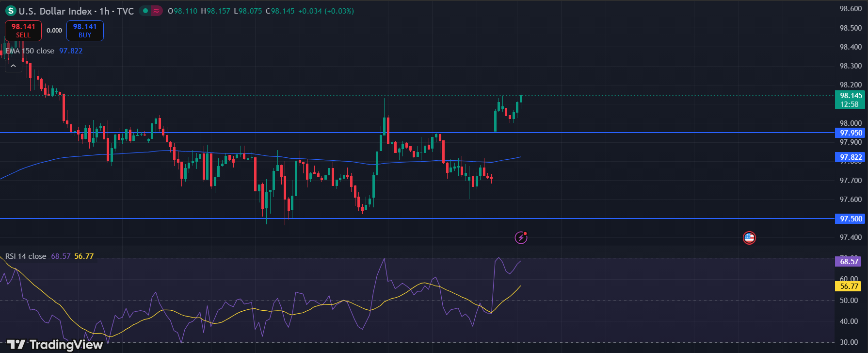Click the green dollar symbol logo icon
Screen dimensions: 868x353
coord(11,11)
